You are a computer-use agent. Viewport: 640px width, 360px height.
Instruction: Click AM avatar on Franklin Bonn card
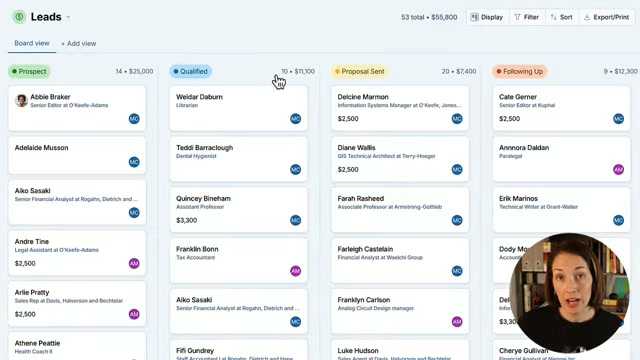[x=296, y=271]
